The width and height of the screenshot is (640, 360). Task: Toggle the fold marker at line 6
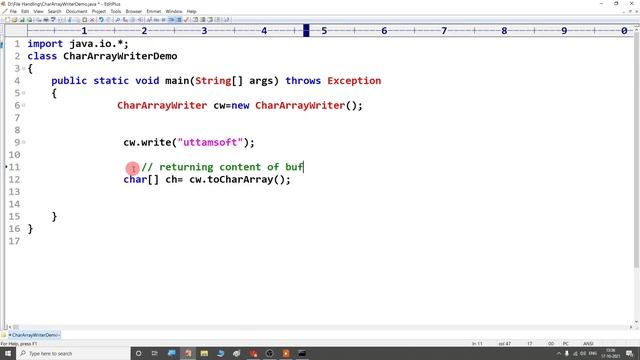23,105
